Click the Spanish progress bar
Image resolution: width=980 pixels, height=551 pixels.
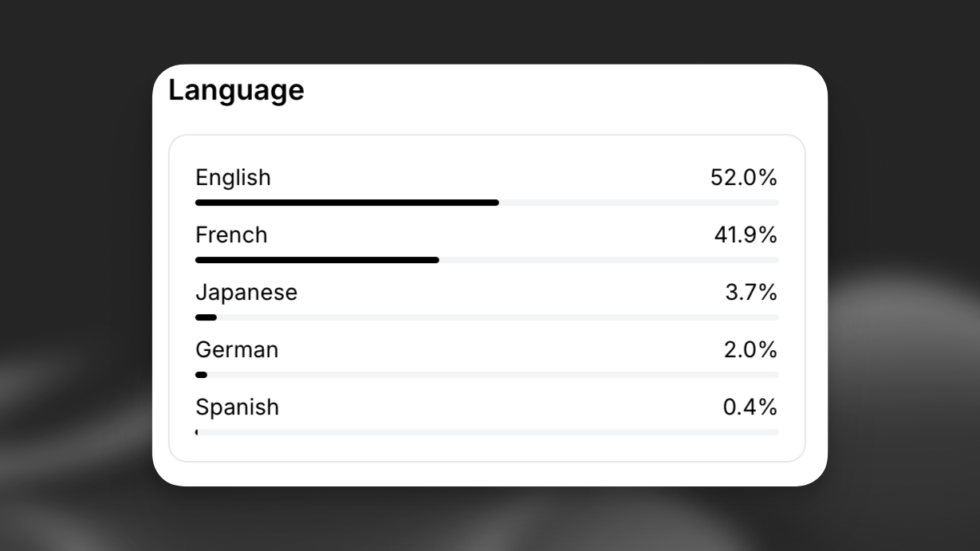pyautogui.click(x=486, y=431)
